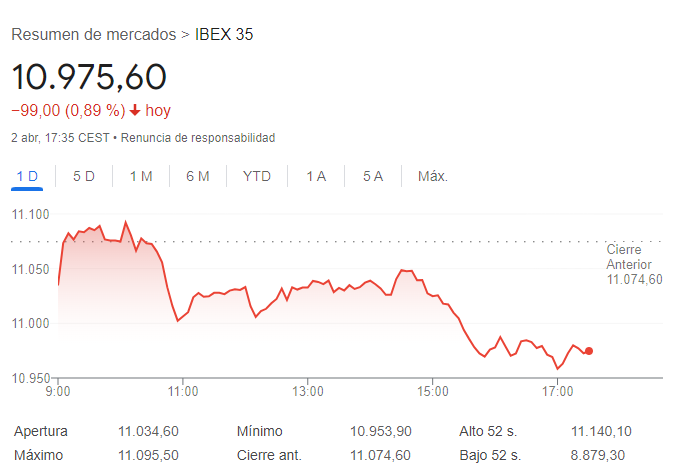Click the red down arrow icon
691x474 pixels.
[x=135, y=110]
